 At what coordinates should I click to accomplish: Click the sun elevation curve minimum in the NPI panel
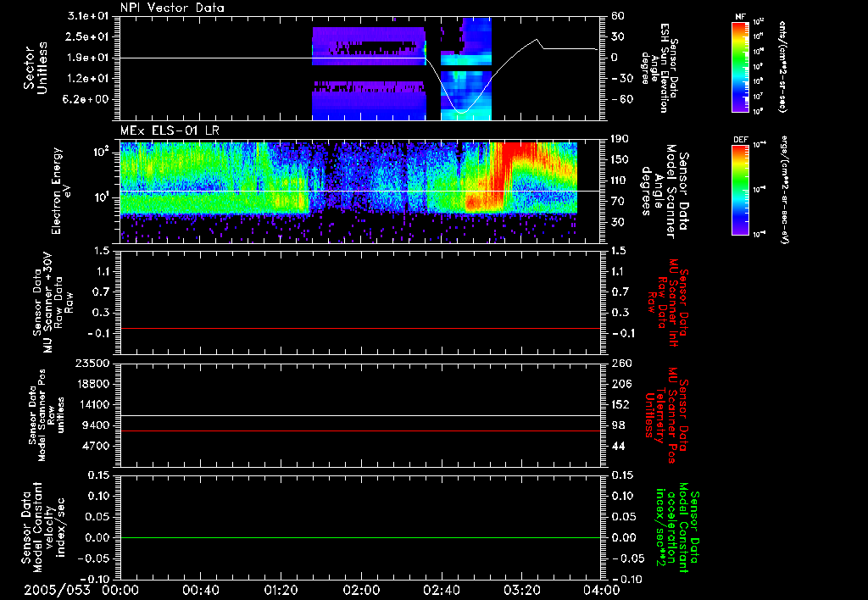(461, 113)
